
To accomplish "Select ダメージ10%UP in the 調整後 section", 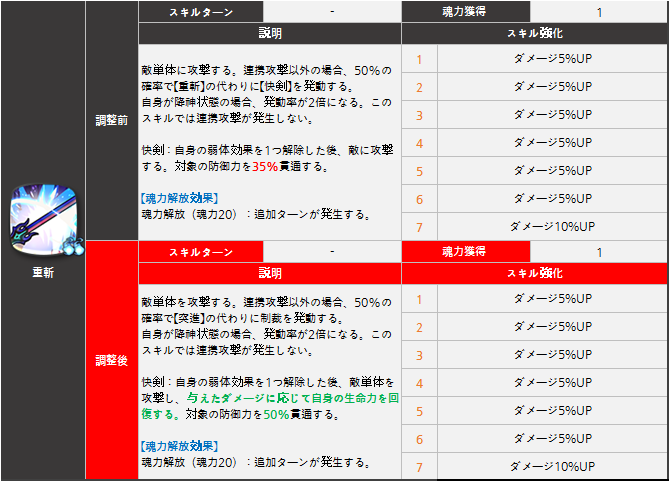I will tap(552, 466).
